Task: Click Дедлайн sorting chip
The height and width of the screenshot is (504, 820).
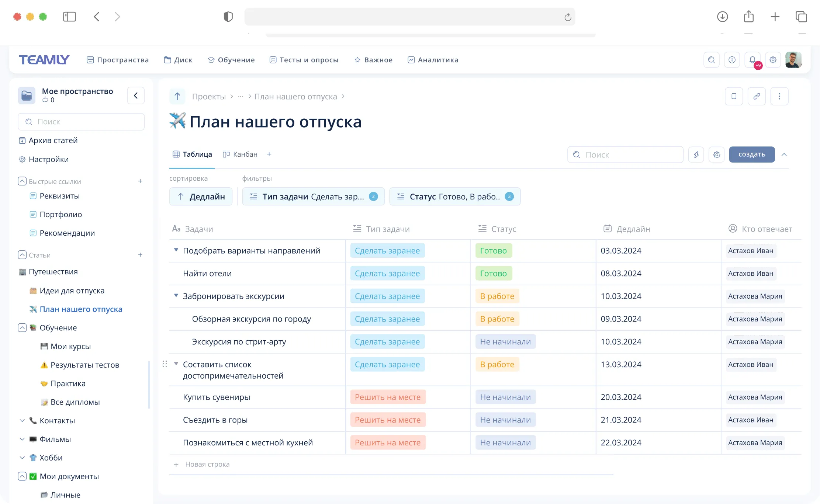Action: tap(201, 197)
